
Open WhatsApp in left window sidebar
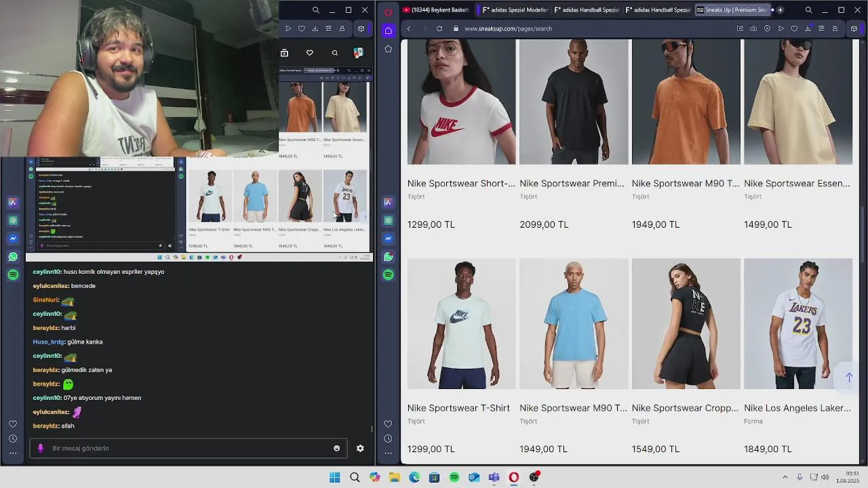pos(13,257)
